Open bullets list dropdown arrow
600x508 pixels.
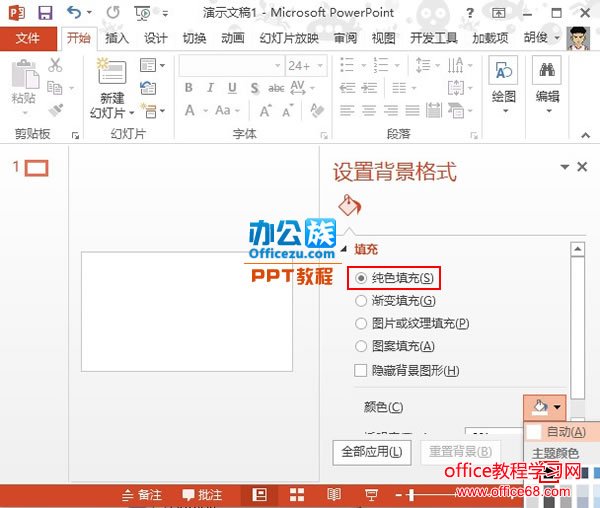[x=364, y=66]
